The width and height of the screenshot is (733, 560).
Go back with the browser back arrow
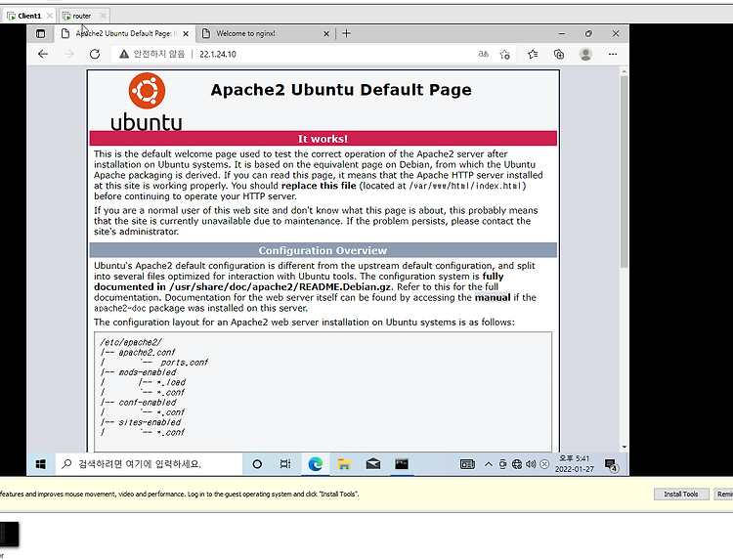(x=43, y=54)
